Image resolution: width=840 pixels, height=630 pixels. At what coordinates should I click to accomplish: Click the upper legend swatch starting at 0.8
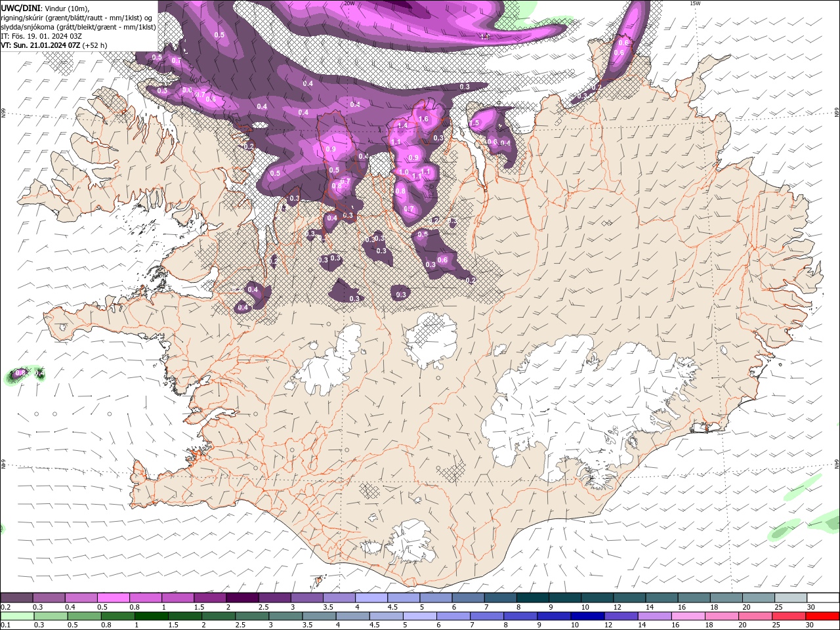pyautogui.click(x=145, y=598)
